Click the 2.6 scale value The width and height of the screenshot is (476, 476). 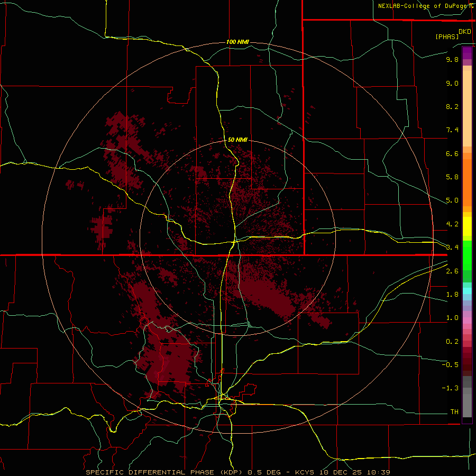click(452, 271)
